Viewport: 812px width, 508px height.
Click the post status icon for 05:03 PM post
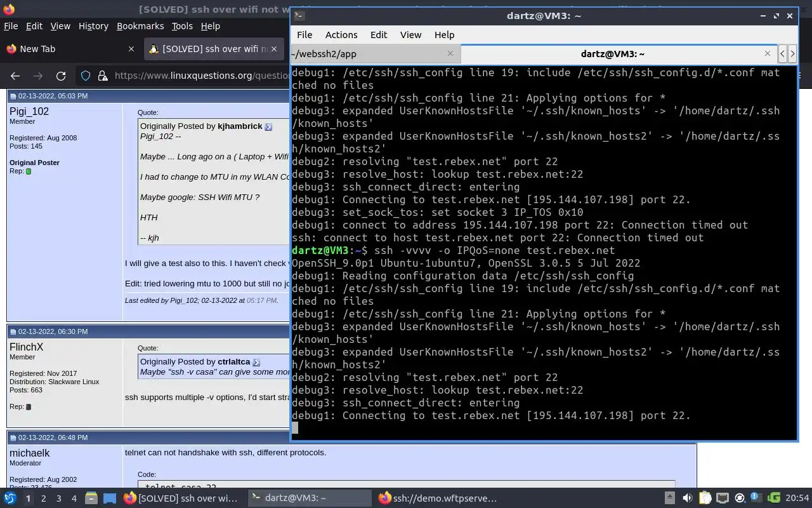coord(13,96)
